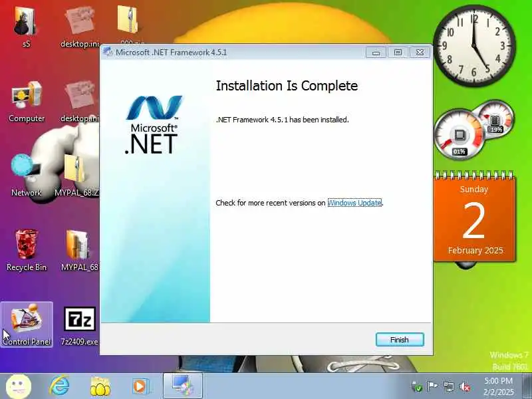
Task: Close the .NET Framework installer window
Action: pos(420,53)
